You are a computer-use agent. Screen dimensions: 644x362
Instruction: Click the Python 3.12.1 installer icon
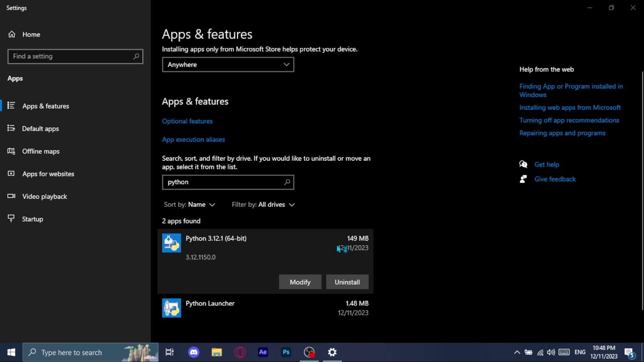(171, 243)
